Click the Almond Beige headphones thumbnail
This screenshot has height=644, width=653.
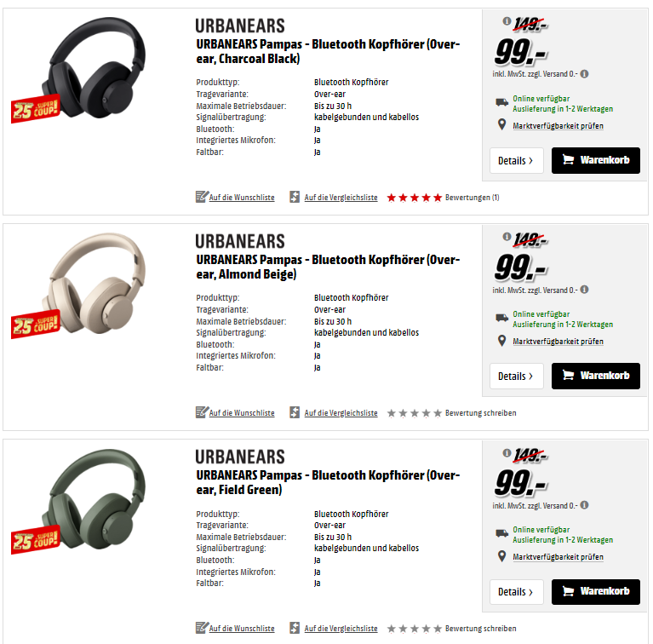tap(95, 284)
